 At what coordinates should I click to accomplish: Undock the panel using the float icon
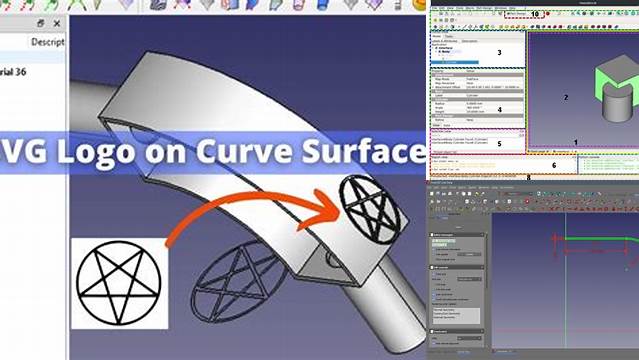tap(40, 24)
